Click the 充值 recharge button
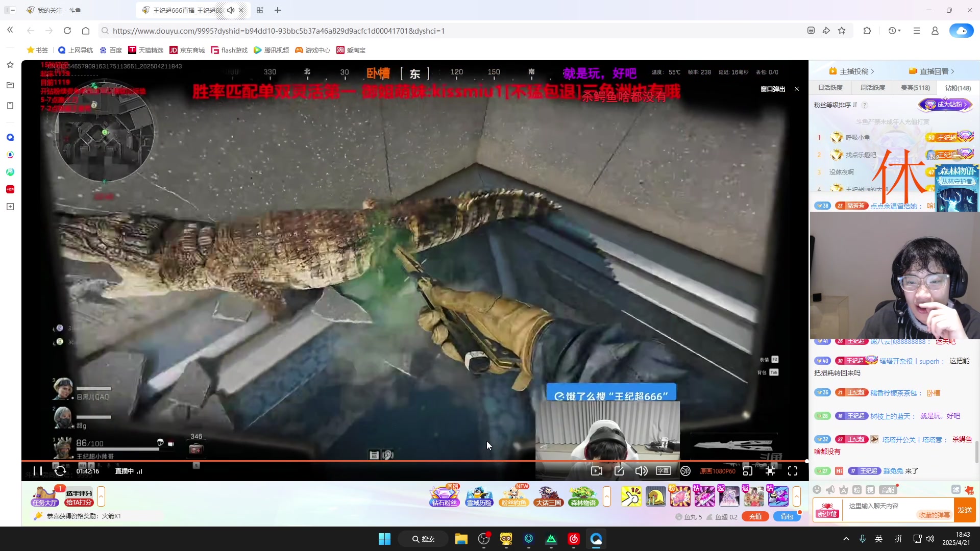980x551 pixels. 755,516
